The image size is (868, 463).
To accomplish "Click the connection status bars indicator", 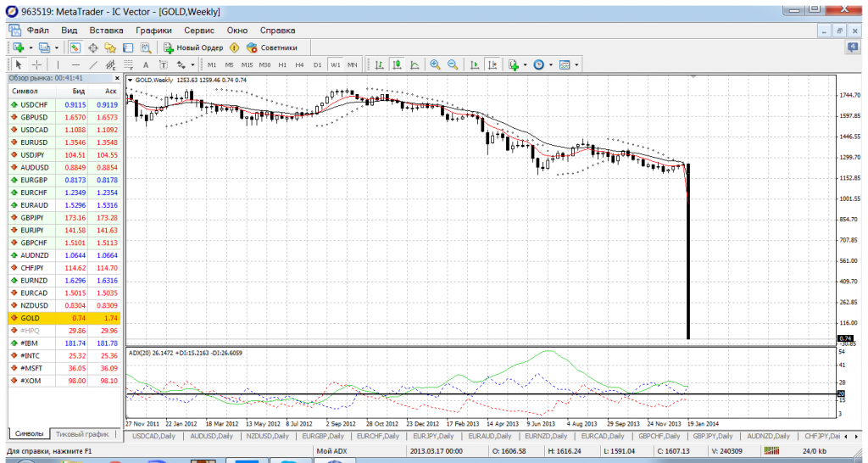I will (x=771, y=451).
